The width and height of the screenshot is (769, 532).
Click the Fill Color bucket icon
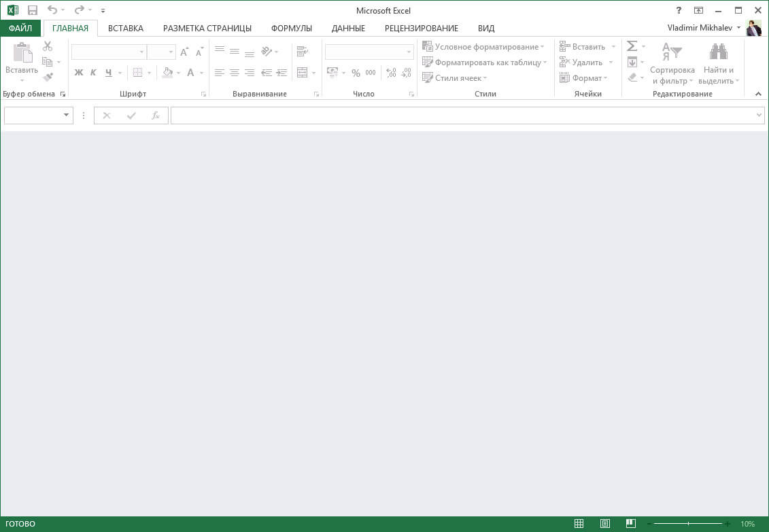tap(168, 73)
